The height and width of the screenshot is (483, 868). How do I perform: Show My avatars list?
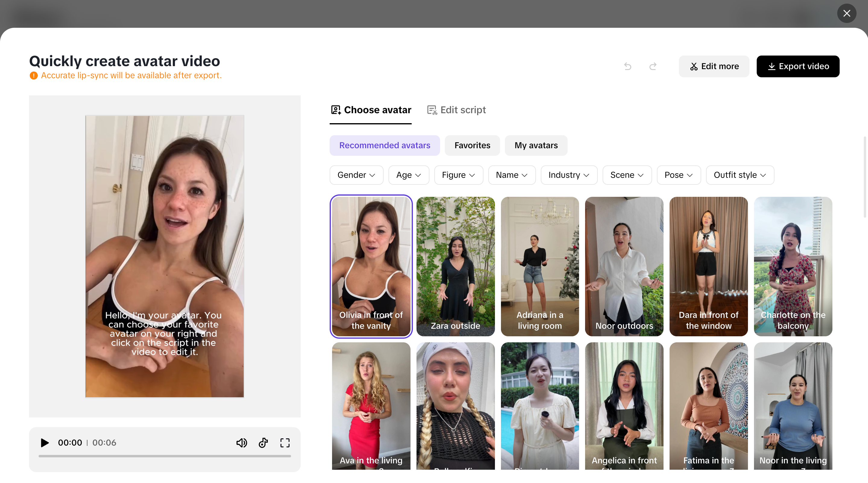536,146
